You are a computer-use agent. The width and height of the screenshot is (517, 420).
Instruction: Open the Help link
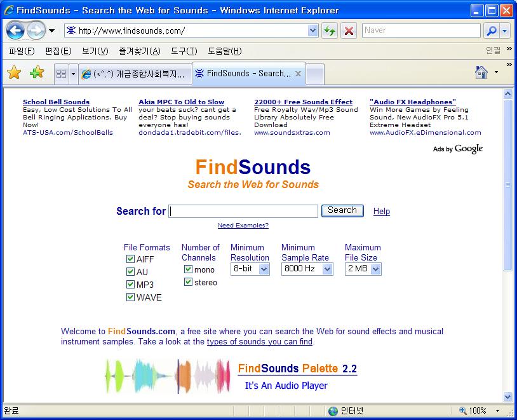coord(382,211)
